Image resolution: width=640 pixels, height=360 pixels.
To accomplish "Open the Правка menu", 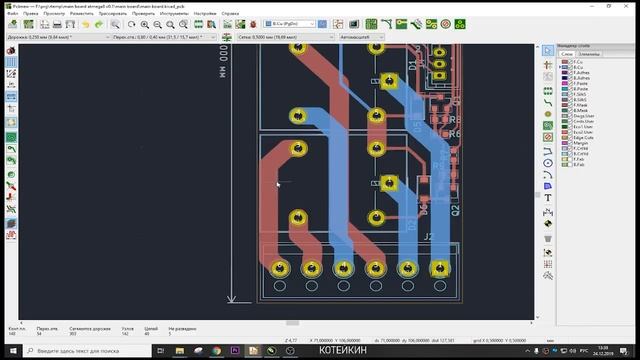I will 31,13.
